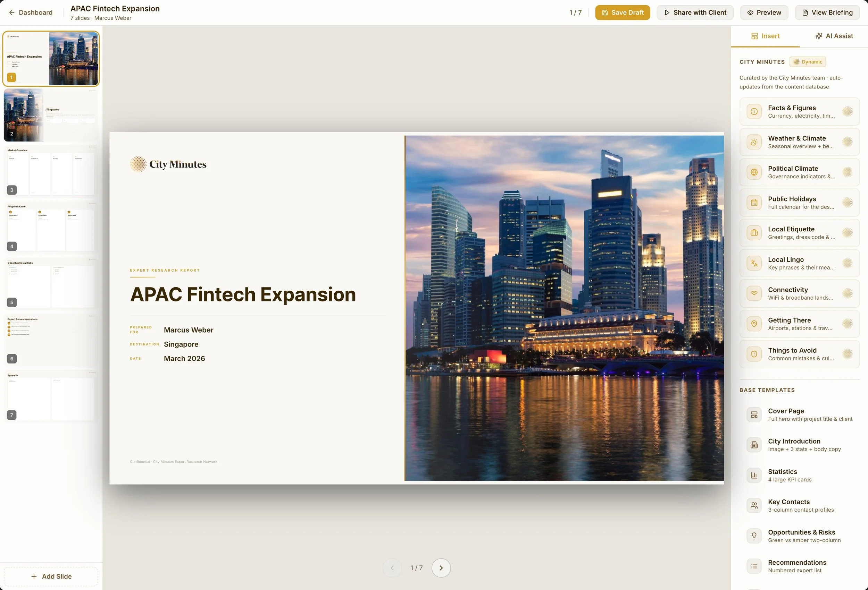Click the Local Lingo translate icon

754,264
